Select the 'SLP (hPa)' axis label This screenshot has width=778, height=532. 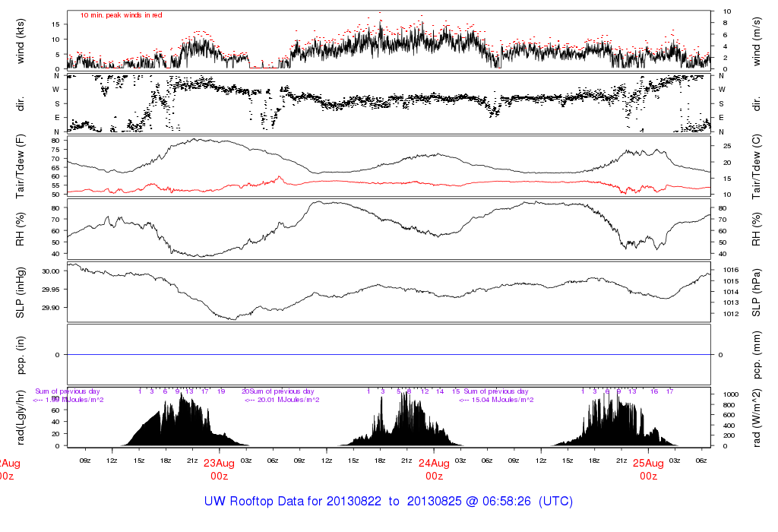756,293
